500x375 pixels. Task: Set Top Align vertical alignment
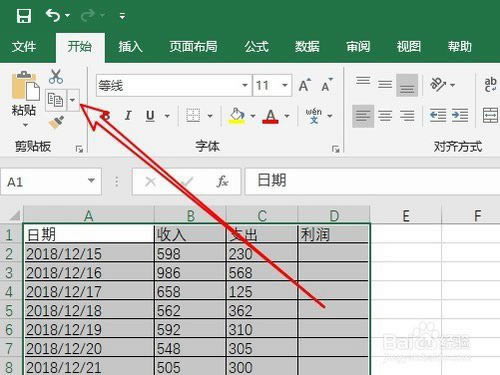coord(363,81)
